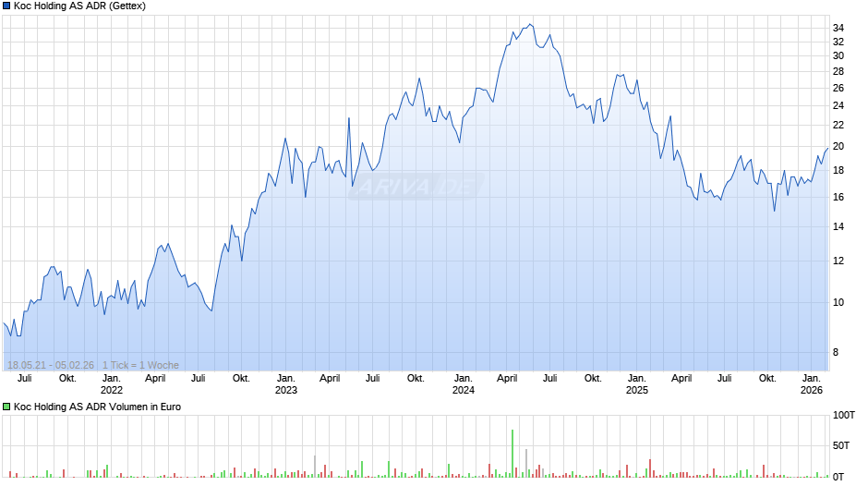Screen dimensions: 868x486
Task: Click the 0T volume axis label
Action: [838, 477]
